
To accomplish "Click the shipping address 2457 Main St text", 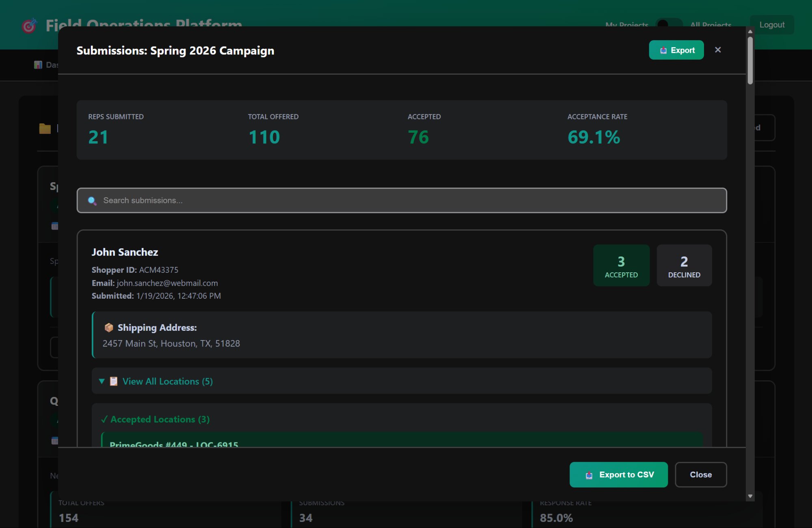I will [171, 344].
